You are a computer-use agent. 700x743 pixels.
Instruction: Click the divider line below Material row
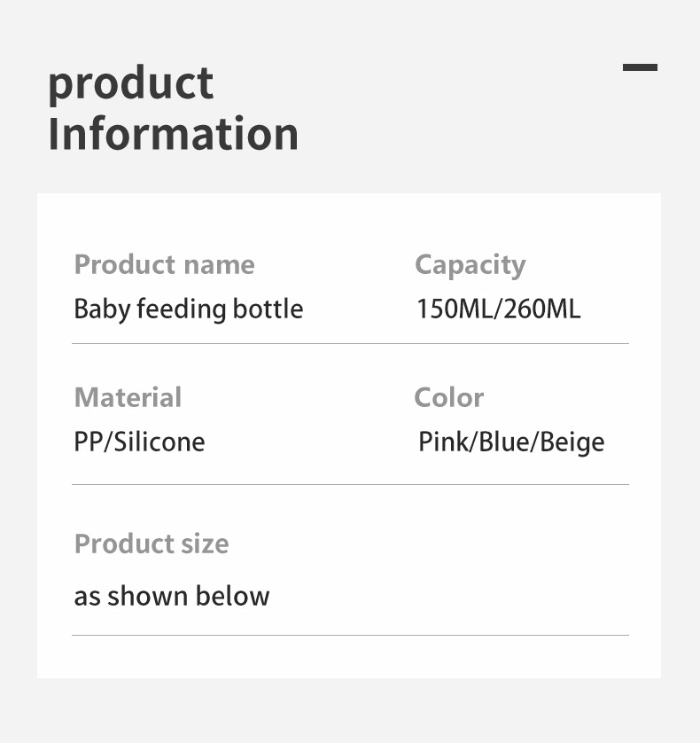tap(350, 484)
